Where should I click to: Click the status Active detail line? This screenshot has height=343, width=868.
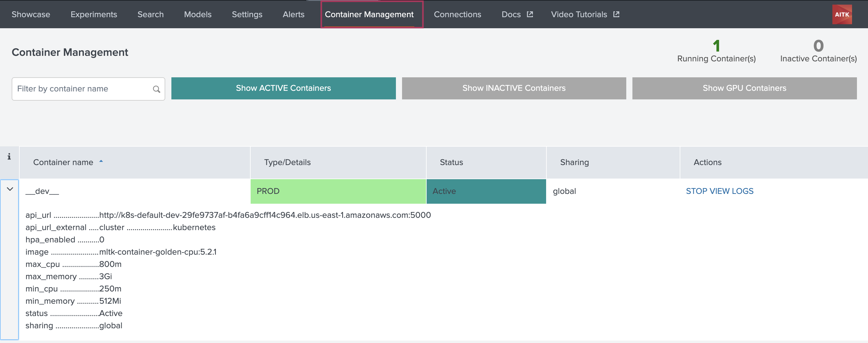coord(74,313)
